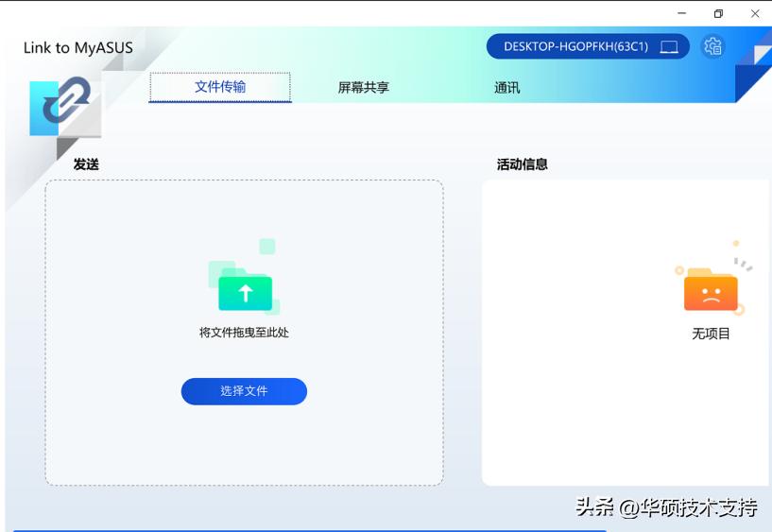The image size is (772, 532).
Task: Go to the 通讯 tab
Action: point(507,88)
